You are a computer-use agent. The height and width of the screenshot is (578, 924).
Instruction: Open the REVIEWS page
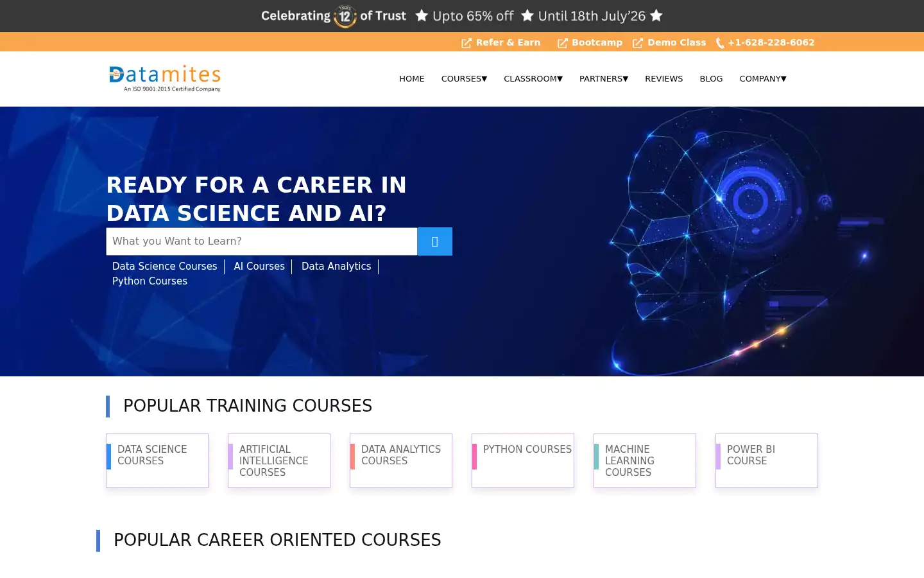[664, 78]
